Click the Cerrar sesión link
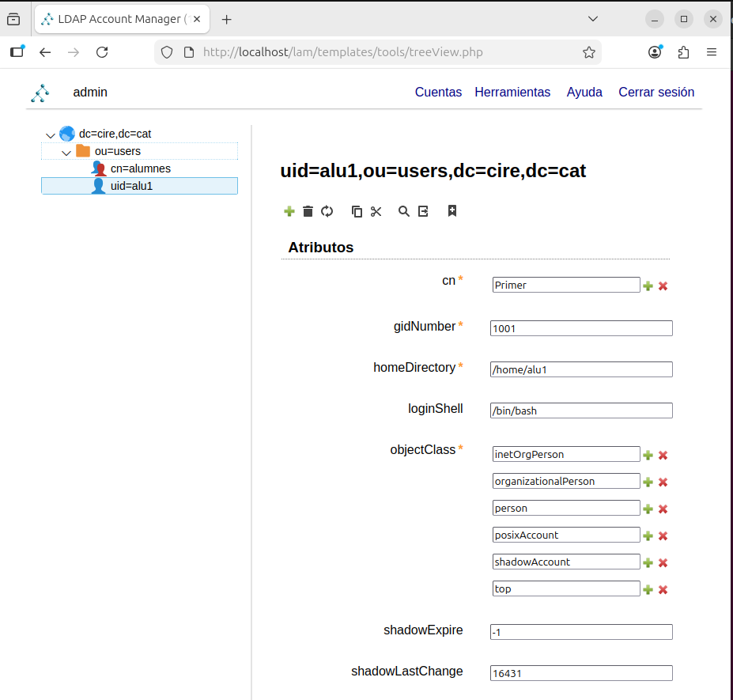Image resolution: width=733 pixels, height=700 pixels. point(656,93)
